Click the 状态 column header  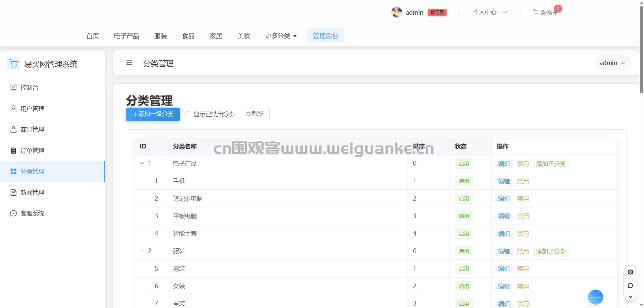(x=471, y=146)
